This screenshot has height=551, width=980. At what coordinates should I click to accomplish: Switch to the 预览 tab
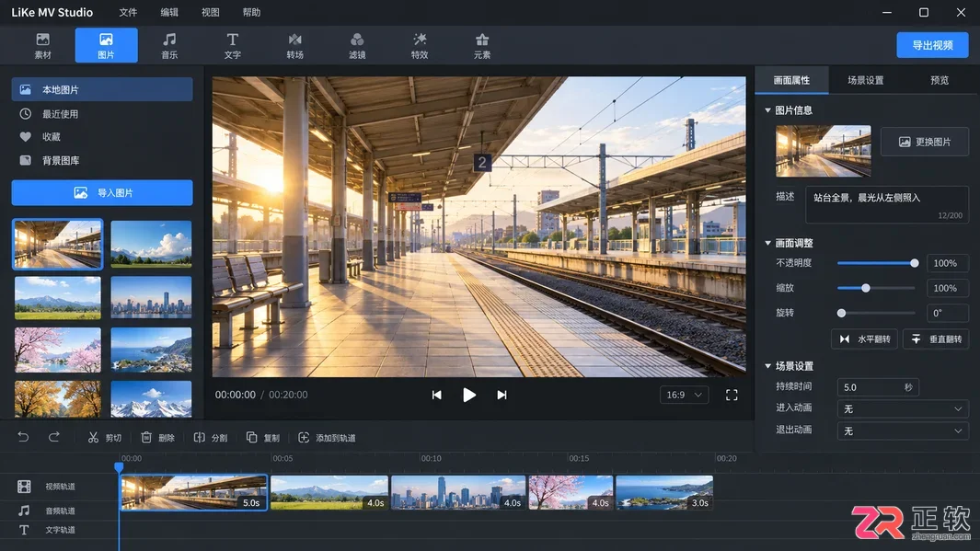(x=940, y=81)
